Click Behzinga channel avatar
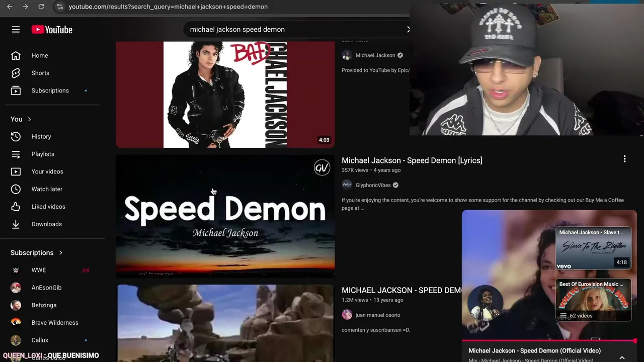Image resolution: width=644 pixels, height=362 pixels. [16, 305]
